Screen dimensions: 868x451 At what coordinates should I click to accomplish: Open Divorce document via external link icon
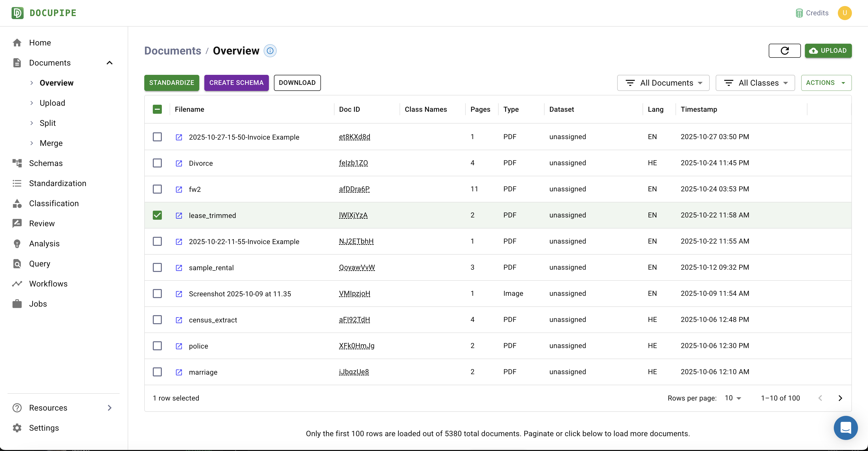coord(179,163)
